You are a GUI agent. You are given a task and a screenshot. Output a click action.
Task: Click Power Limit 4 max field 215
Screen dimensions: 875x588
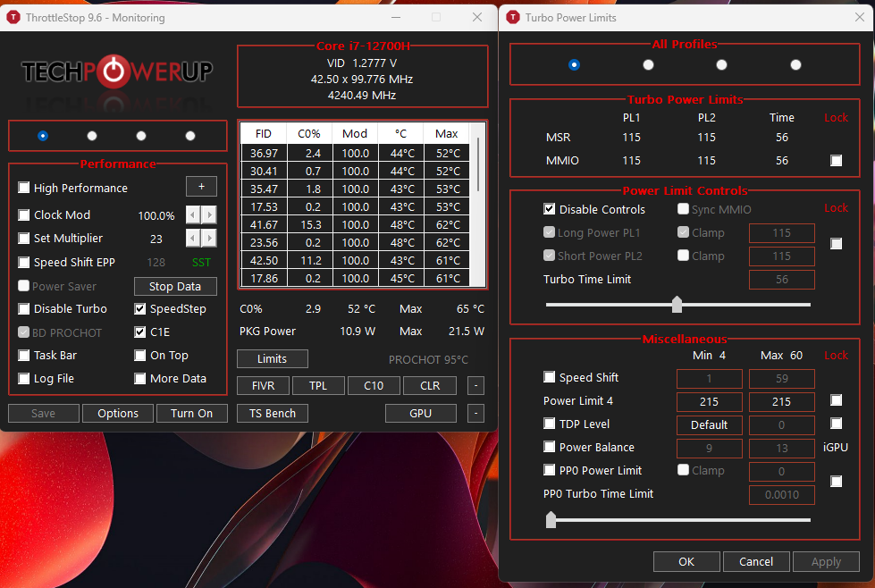(x=781, y=401)
